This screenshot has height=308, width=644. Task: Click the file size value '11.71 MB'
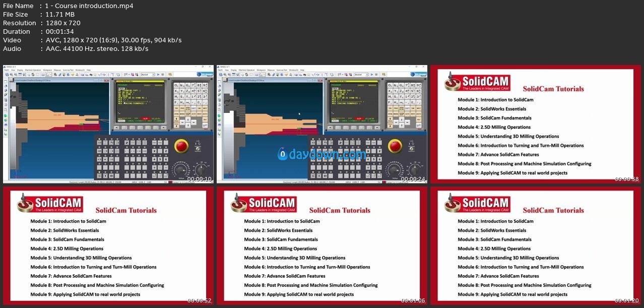[59, 15]
